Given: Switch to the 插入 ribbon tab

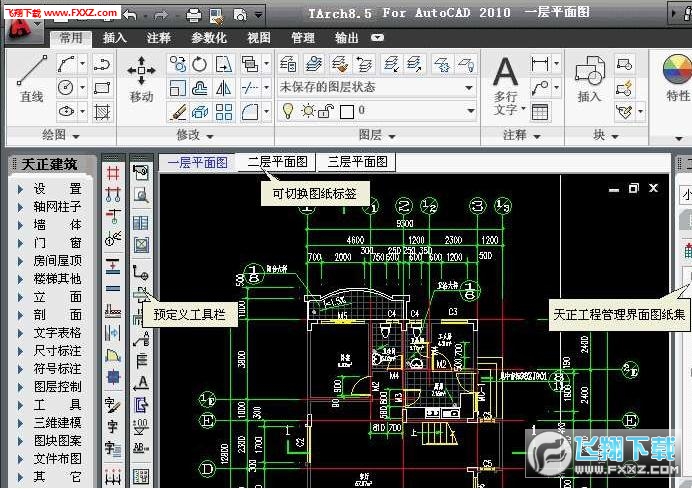Looking at the screenshot, I should point(115,38).
